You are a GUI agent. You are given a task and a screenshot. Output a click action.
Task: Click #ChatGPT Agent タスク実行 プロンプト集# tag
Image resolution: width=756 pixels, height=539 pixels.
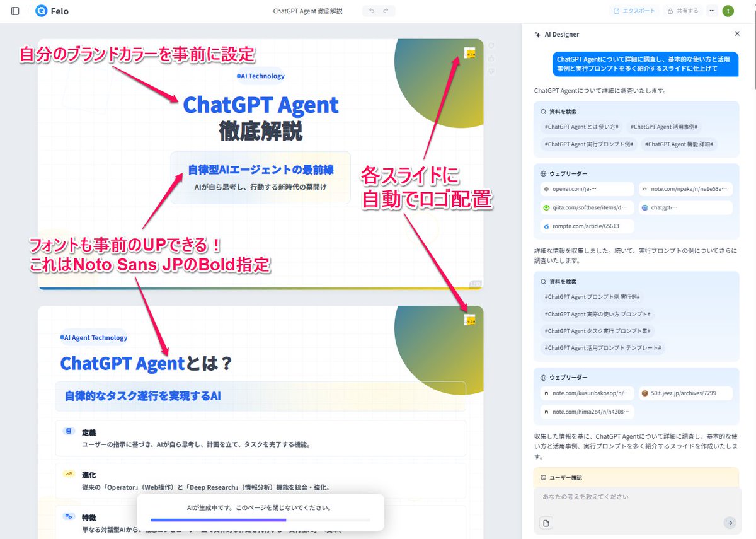598,331
